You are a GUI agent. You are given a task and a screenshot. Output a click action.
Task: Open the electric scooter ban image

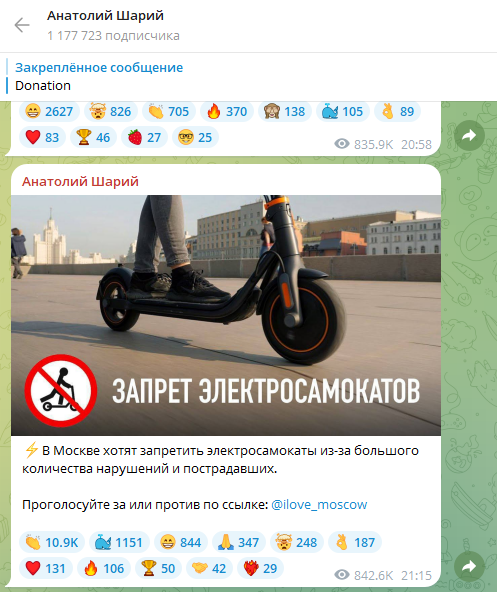coord(226,315)
